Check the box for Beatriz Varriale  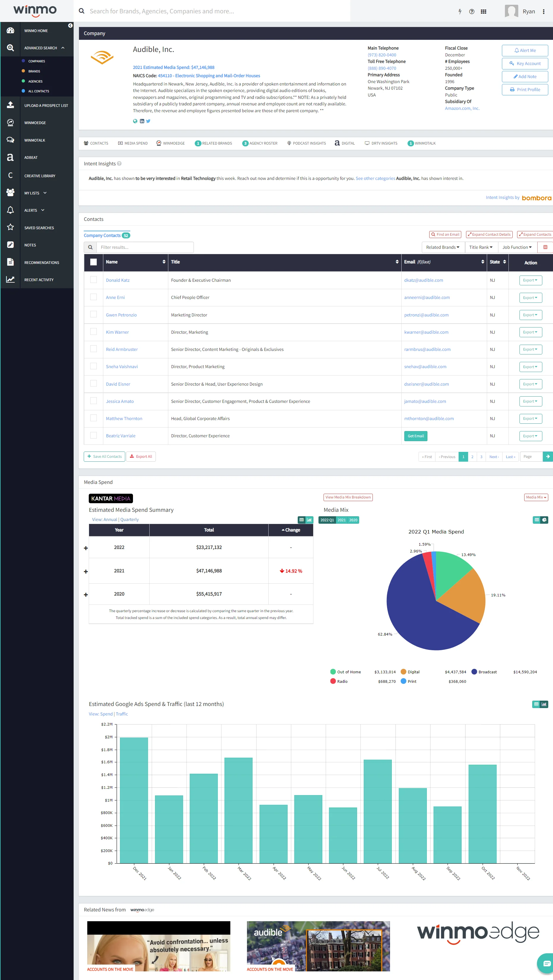(93, 435)
